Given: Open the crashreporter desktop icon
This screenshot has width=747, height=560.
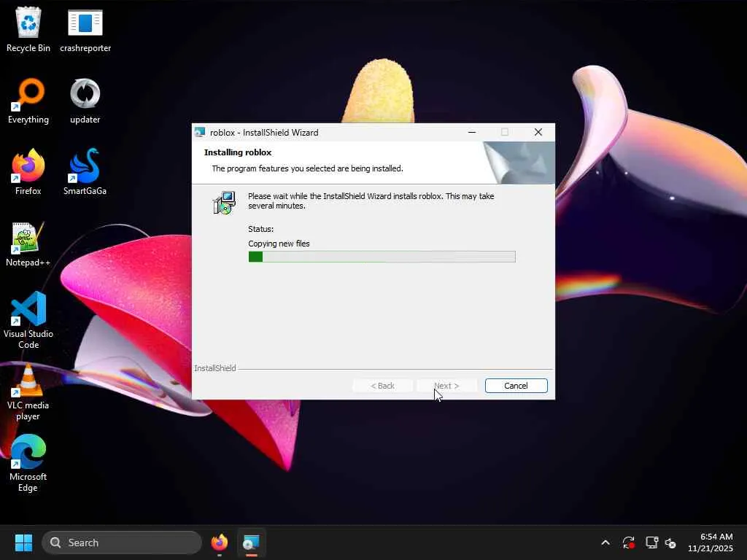Looking at the screenshot, I should click(85, 29).
